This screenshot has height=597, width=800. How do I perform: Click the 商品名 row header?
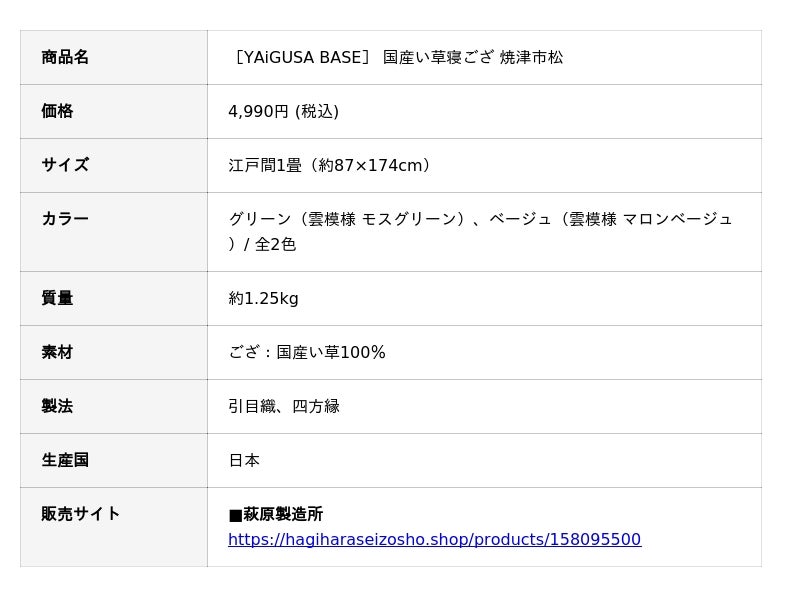pyautogui.click(x=65, y=57)
